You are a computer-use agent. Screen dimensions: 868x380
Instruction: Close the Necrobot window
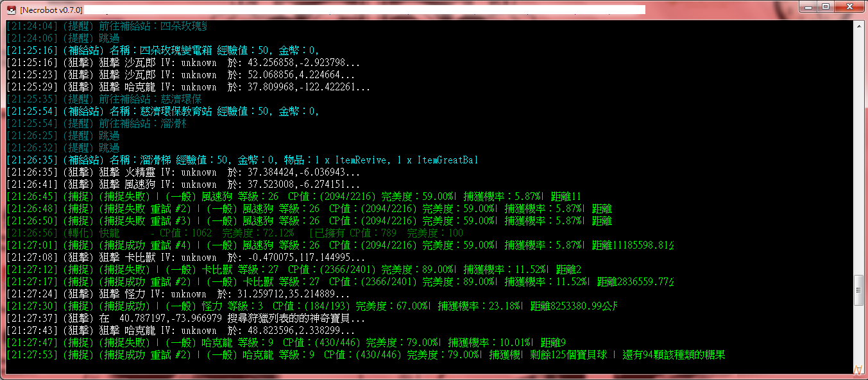click(x=849, y=7)
